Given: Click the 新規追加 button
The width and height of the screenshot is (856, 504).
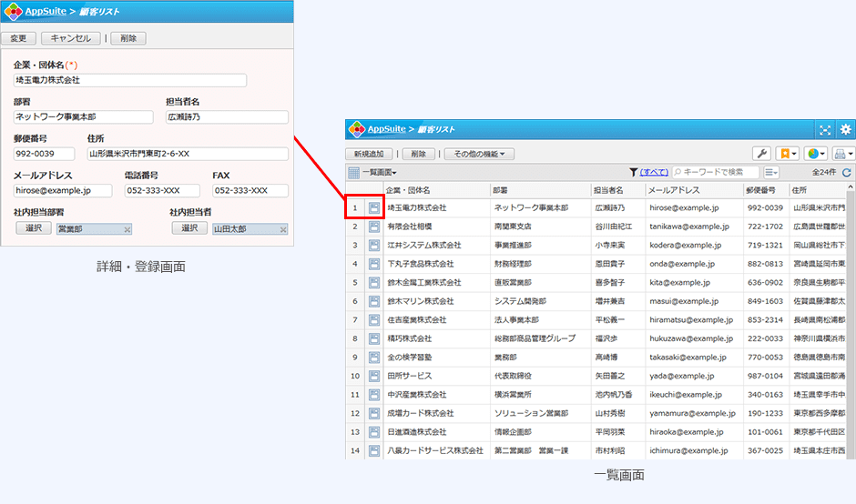Looking at the screenshot, I should click(369, 155).
